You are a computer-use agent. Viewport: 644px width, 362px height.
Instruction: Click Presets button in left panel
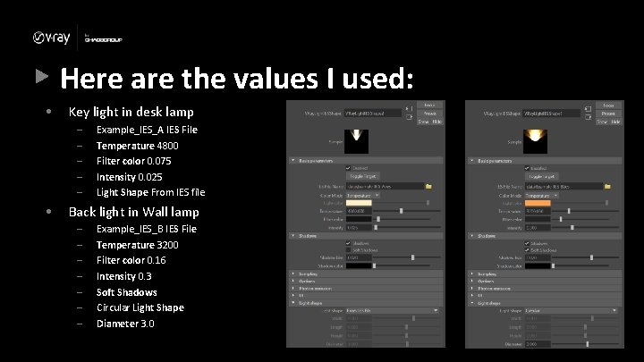tap(429, 114)
